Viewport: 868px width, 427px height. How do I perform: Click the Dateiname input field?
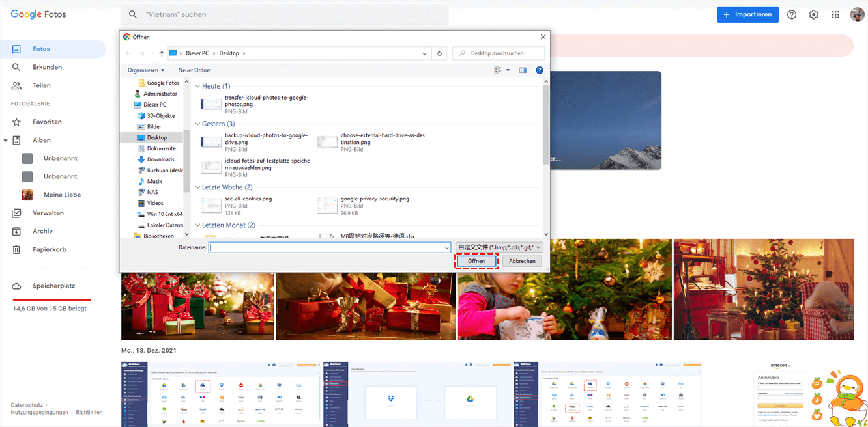pyautogui.click(x=326, y=247)
